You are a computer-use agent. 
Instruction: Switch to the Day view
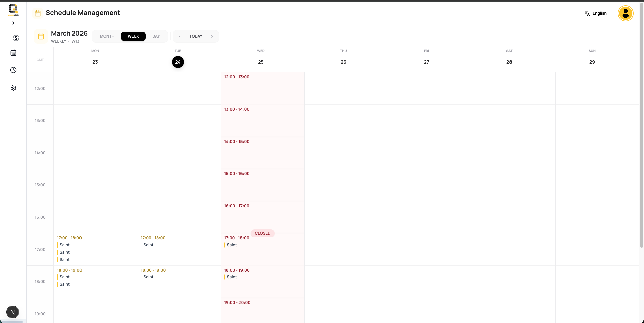[156, 36]
